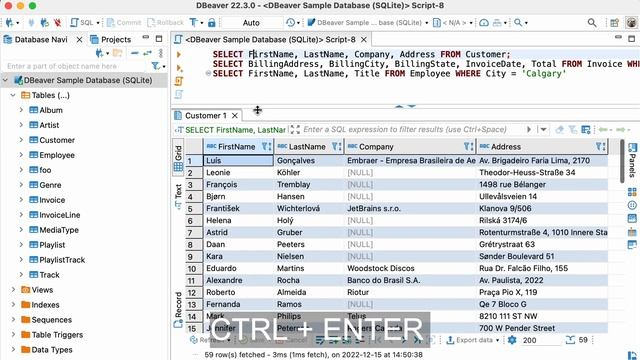The height and width of the screenshot is (360, 640).
Task: Open the Panels toggle on the right edge
Action: tap(632, 160)
